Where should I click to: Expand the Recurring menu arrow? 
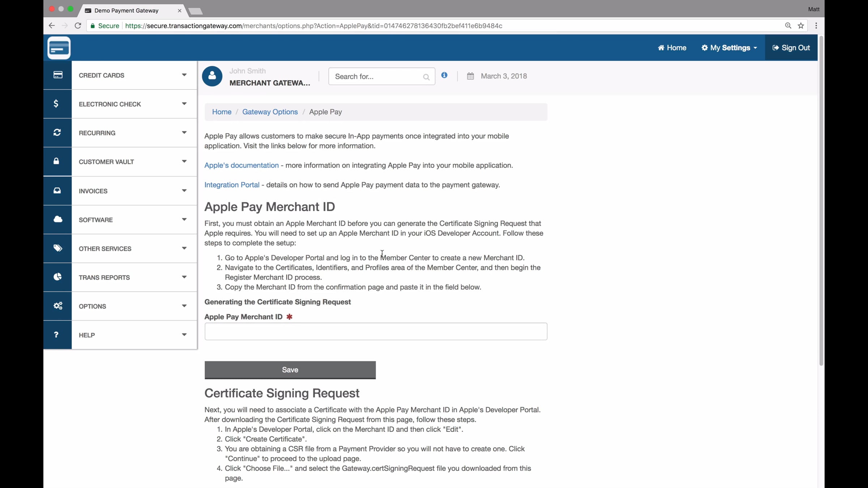(x=184, y=133)
